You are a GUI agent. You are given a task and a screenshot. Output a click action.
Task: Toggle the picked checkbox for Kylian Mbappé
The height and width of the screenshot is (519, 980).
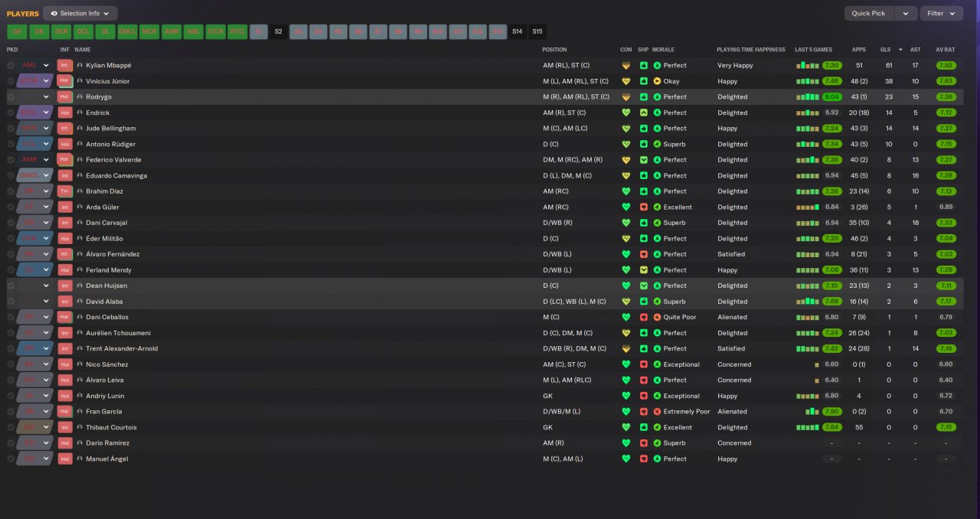pos(11,66)
